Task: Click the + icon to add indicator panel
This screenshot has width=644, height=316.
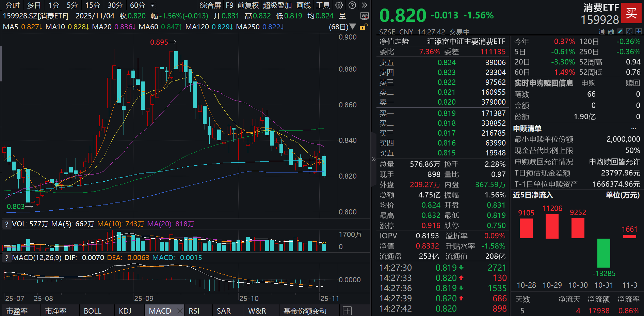Action: click(x=347, y=311)
